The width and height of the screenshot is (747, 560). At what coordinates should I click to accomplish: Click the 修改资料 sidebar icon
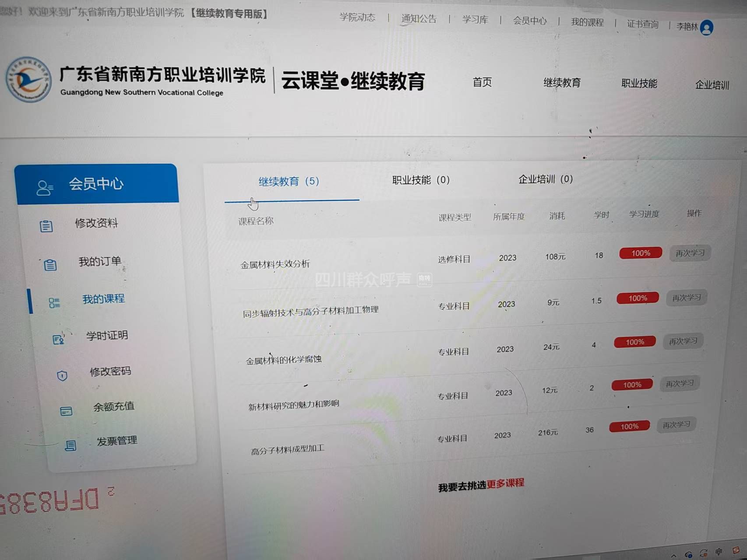[x=46, y=226]
